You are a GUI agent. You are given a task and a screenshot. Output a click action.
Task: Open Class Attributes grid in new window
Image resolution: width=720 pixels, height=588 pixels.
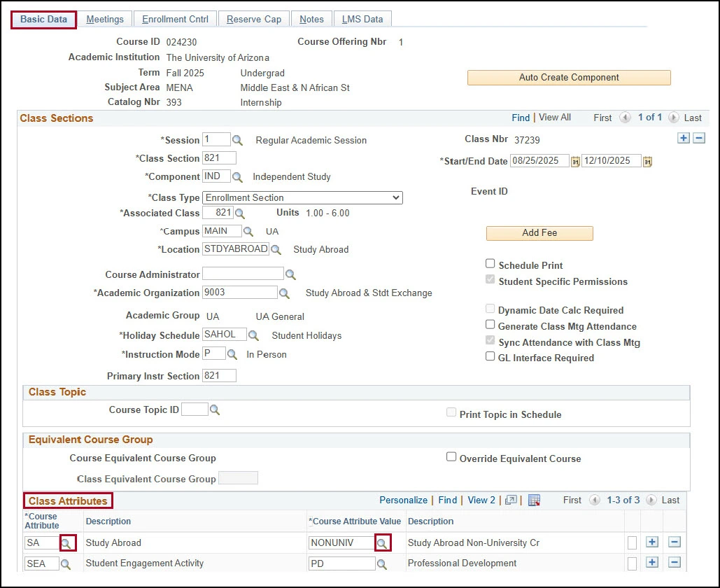(x=511, y=500)
